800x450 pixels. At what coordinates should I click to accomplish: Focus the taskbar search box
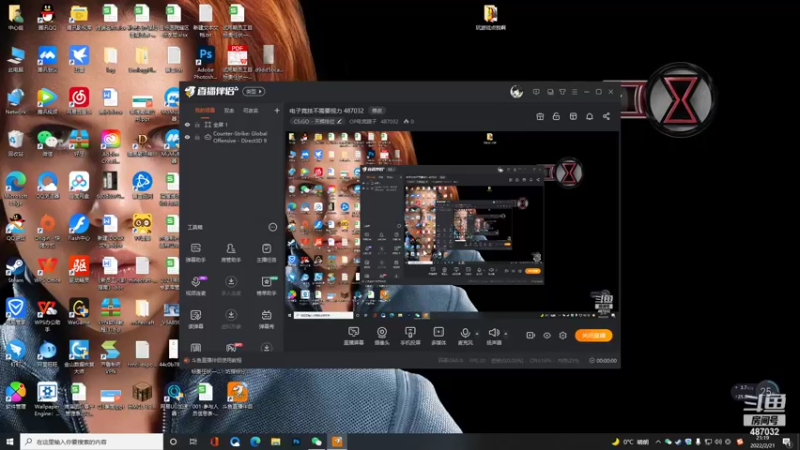click(92, 441)
